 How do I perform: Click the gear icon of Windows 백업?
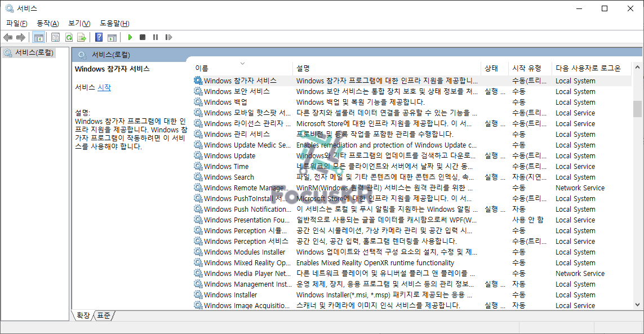click(198, 102)
